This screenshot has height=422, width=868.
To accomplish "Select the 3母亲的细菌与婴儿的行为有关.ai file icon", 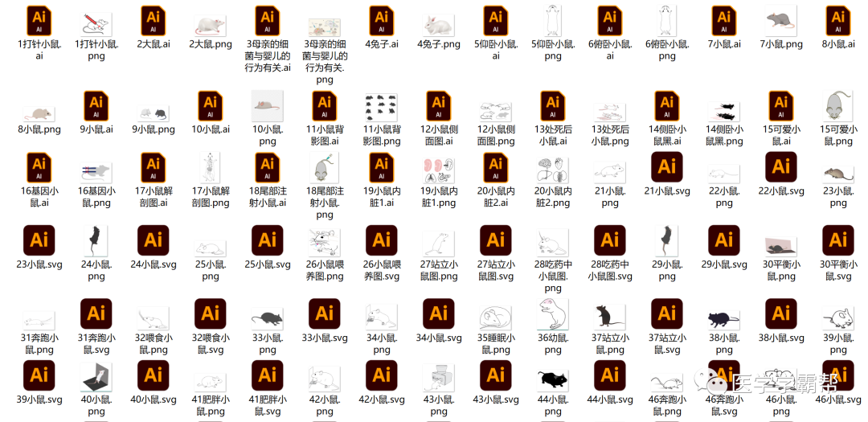I will (x=268, y=22).
